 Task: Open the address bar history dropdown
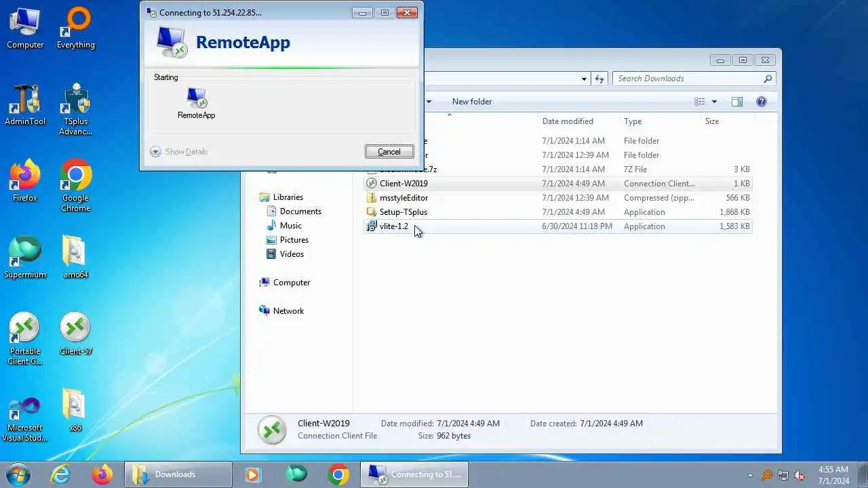584,79
